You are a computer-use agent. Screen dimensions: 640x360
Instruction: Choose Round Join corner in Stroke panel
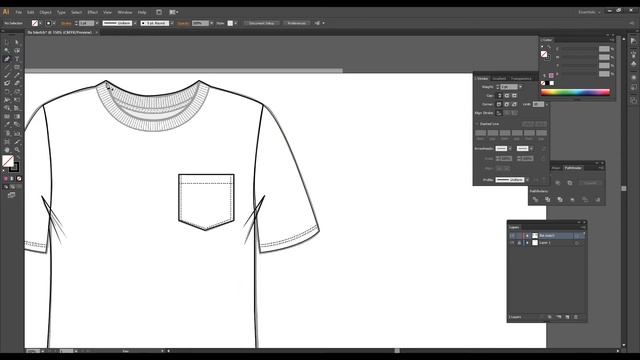[507, 104]
